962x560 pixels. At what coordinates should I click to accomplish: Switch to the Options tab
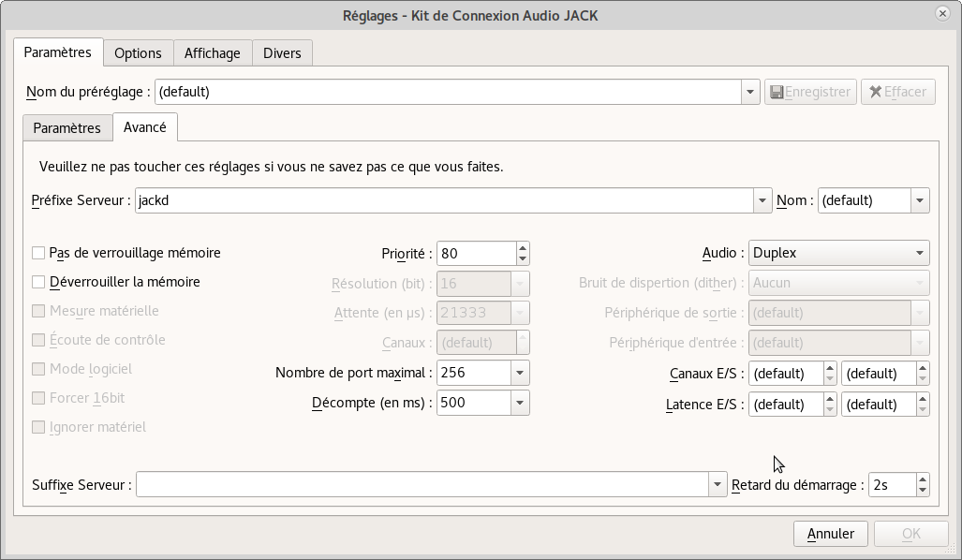click(138, 53)
